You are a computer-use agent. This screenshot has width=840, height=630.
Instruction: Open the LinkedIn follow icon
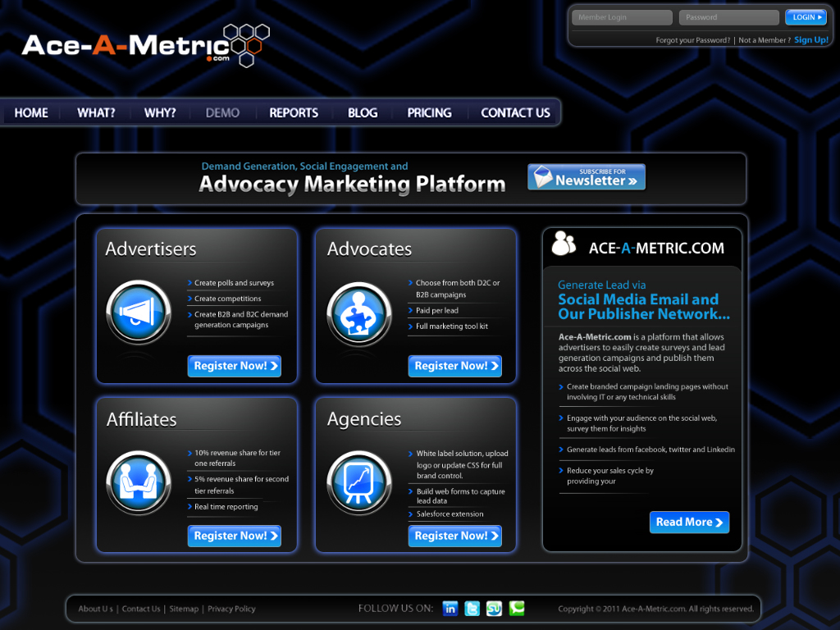pyautogui.click(x=450, y=609)
